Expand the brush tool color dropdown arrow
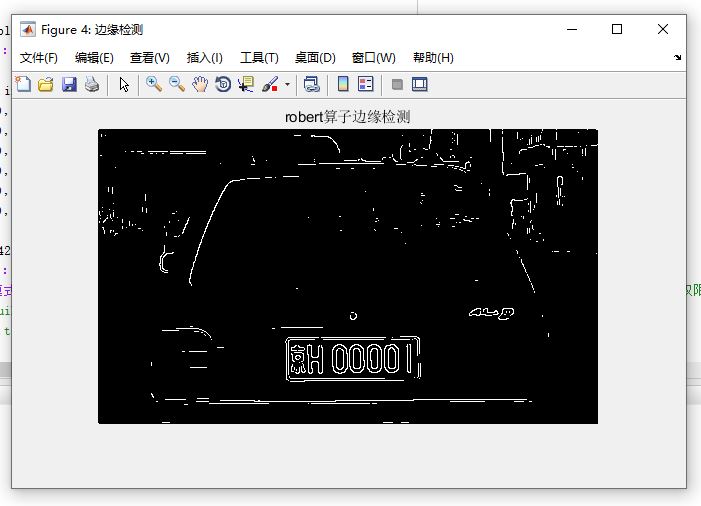This screenshot has width=701, height=506. click(x=287, y=84)
